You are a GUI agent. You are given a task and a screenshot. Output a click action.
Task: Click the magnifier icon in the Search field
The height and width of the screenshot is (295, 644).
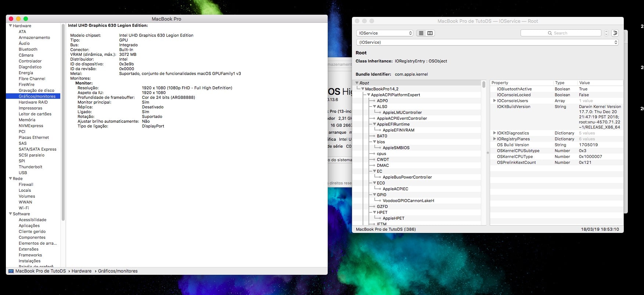coord(550,33)
